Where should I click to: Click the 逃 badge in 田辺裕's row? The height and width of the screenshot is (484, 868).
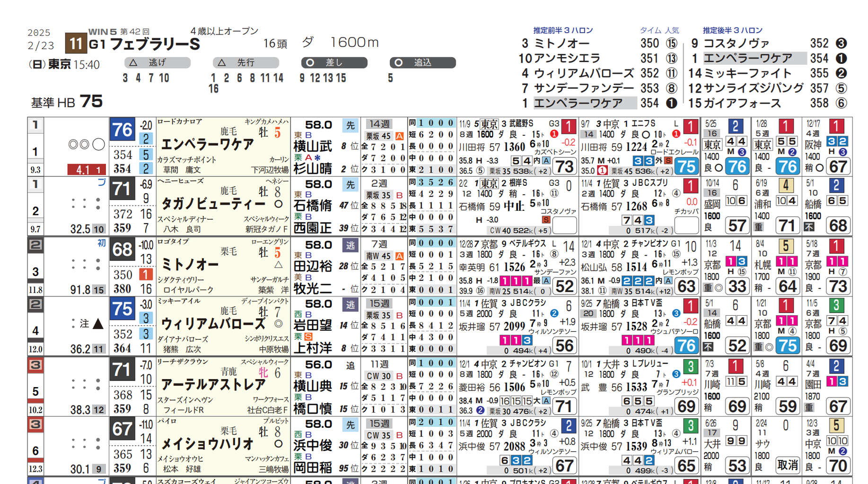350,245
